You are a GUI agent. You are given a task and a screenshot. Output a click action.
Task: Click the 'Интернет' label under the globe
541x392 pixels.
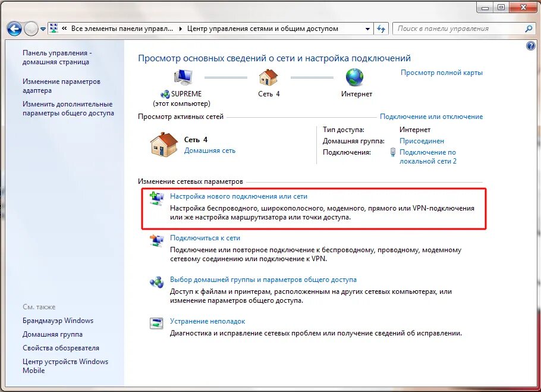pos(357,94)
